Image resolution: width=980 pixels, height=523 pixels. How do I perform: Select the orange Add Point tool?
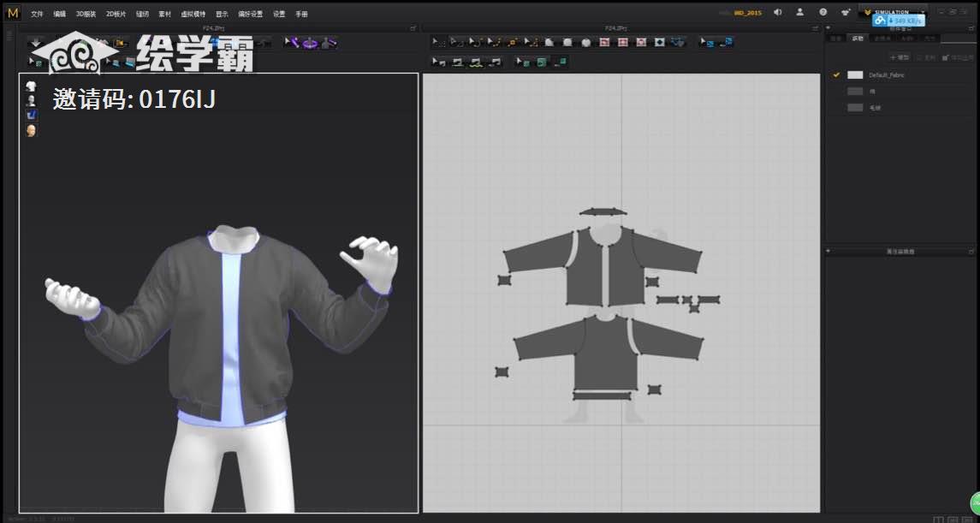(512, 42)
